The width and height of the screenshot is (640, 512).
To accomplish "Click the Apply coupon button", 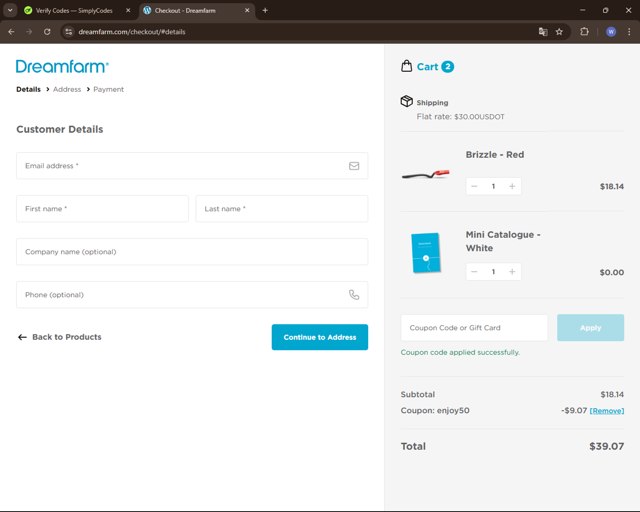I will pos(590,327).
